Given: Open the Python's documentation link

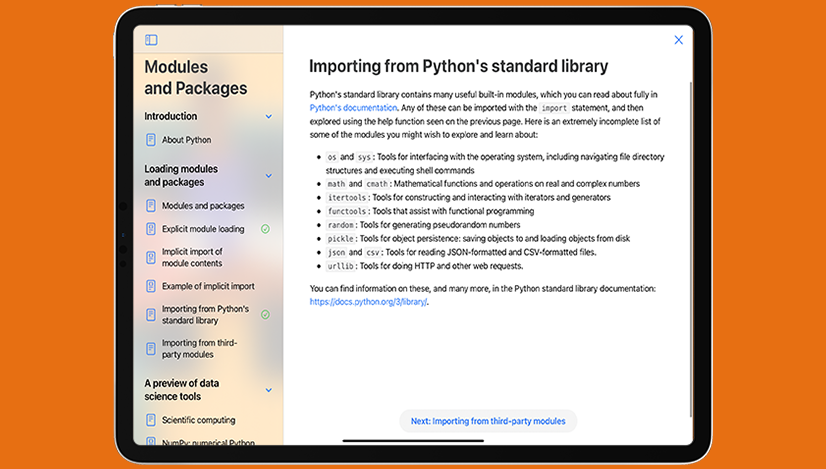Looking at the screenshot, I should [x=353, y=106].
